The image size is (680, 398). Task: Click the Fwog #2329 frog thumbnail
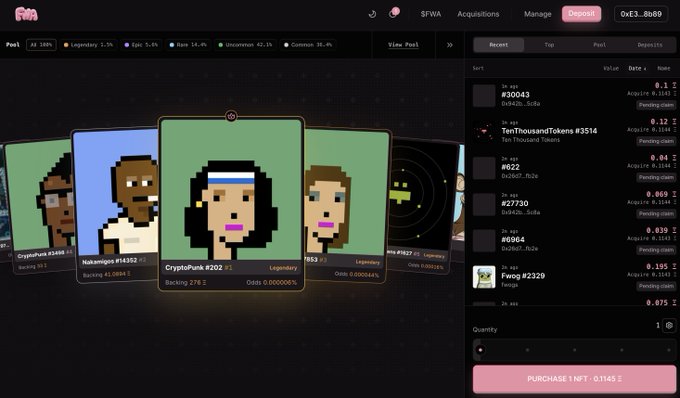484,277
